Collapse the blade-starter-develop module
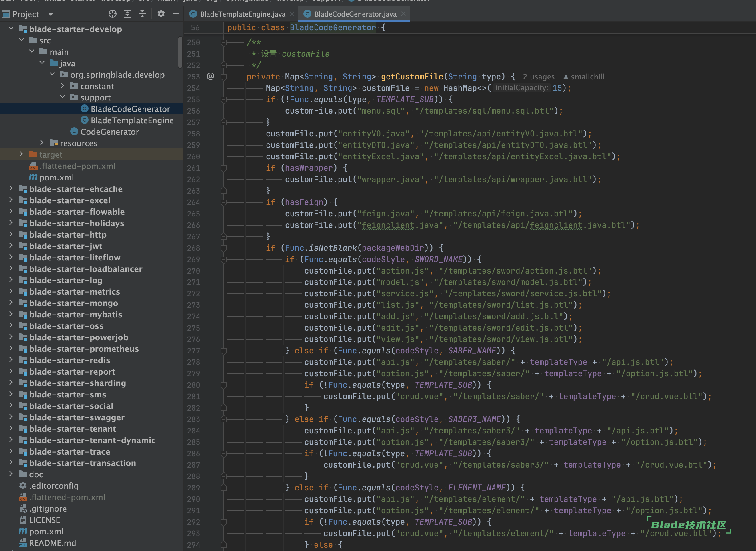This screenshot has width=756, height=551. pos(11,28)
